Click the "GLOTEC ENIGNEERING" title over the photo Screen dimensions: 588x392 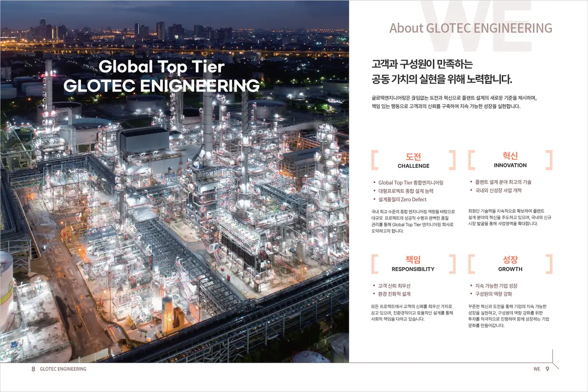[x=161, y=86]
